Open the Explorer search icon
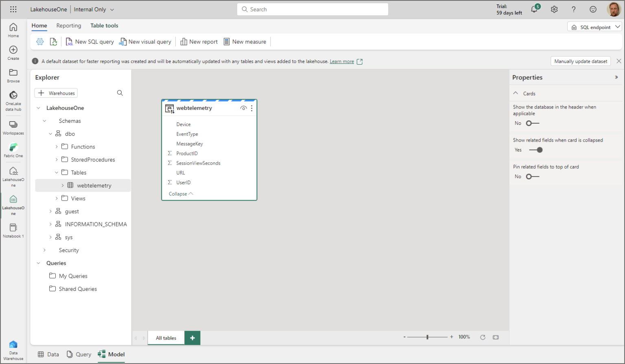 click(x=120, y=93)
